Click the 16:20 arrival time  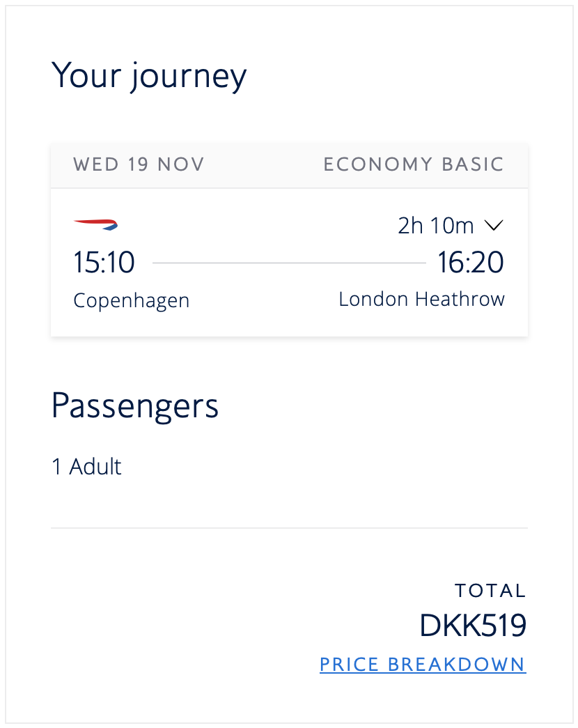[x=470, y=263]
